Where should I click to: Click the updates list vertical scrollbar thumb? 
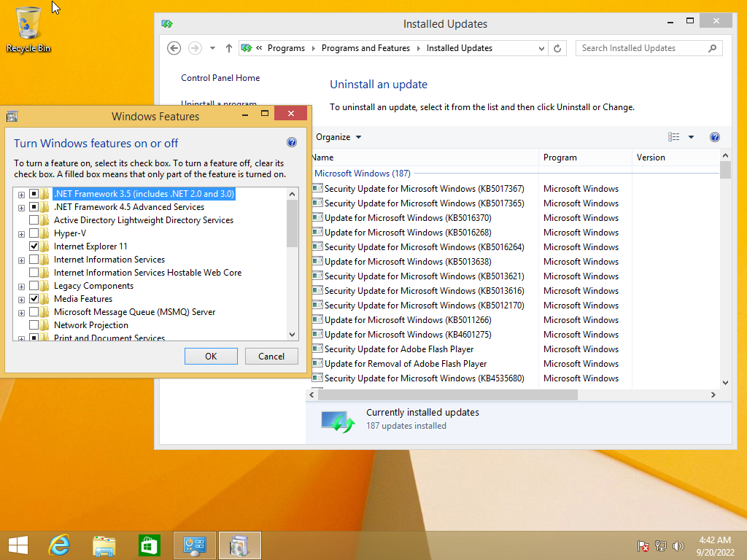coord(725,170)
